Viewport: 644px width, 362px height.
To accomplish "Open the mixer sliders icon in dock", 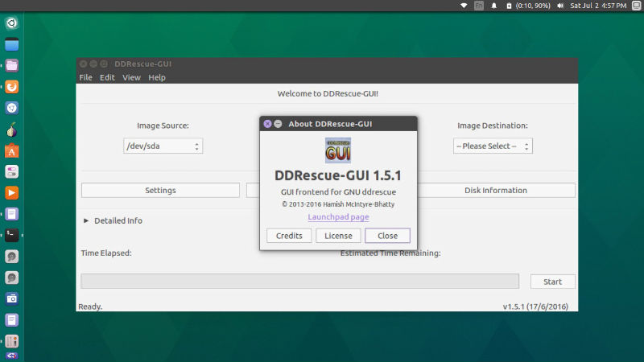I will click(11, 341).
